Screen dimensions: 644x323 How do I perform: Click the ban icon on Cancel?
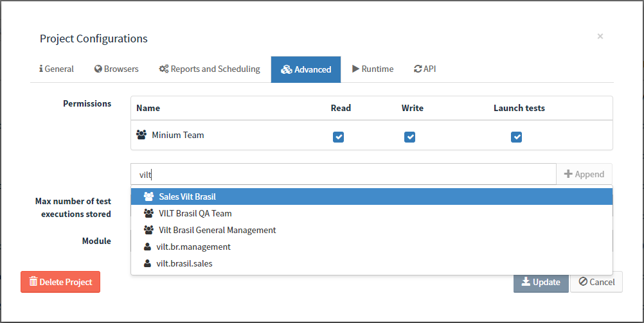583,281
